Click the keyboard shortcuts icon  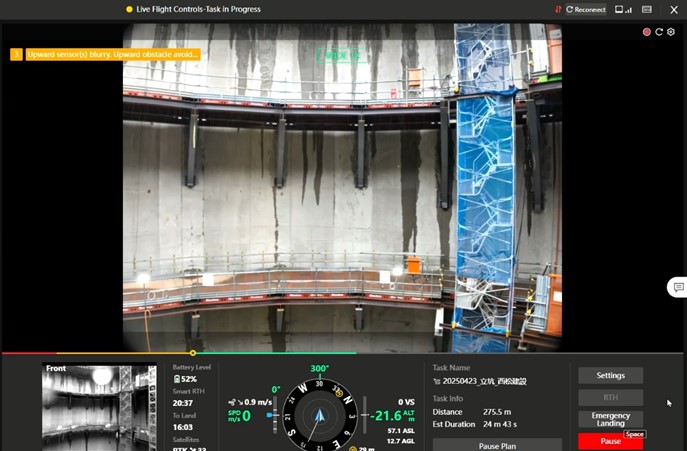coord(647,9)
